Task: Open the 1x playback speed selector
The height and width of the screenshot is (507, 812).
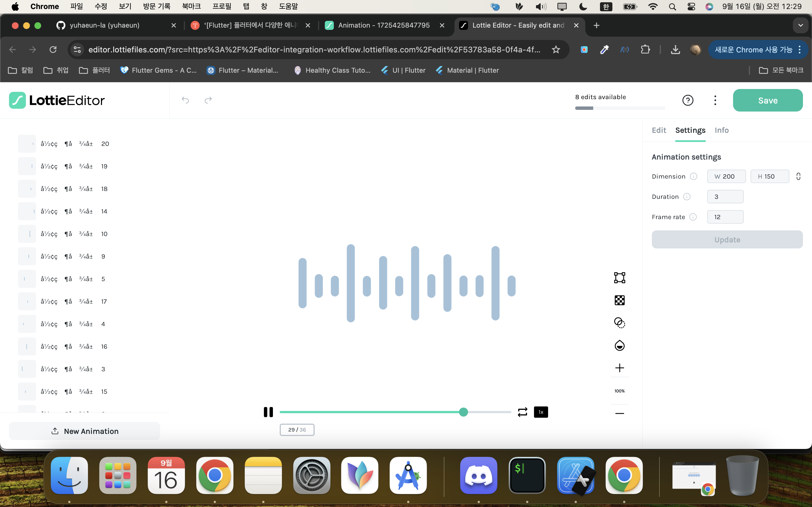Action: click(x=541, y=412)
